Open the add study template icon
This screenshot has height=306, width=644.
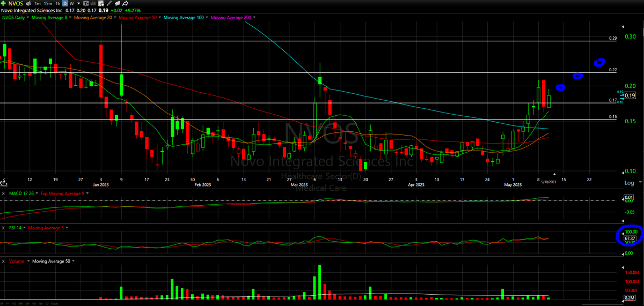(x=101, y=4)
